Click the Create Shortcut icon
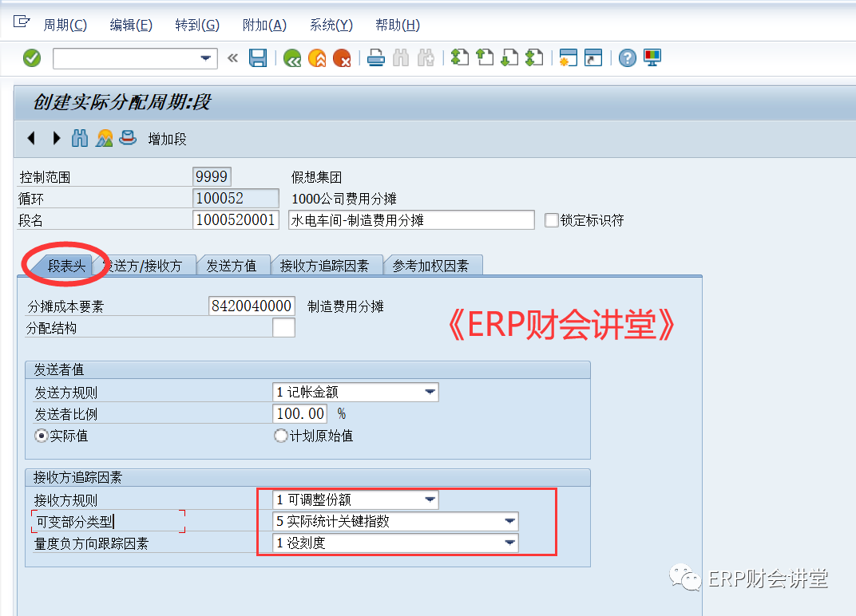This screenshot has width=856, height=616. pos(592,57)
